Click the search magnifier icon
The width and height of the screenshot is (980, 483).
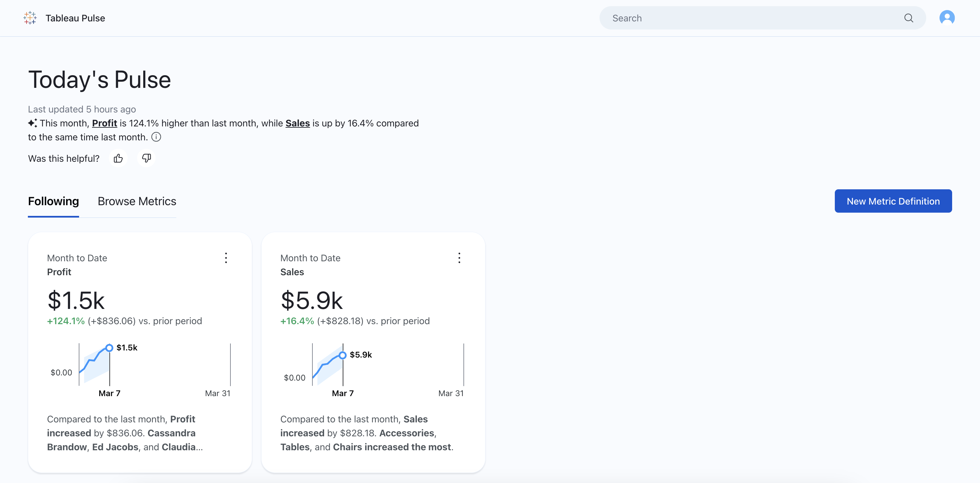908,18
